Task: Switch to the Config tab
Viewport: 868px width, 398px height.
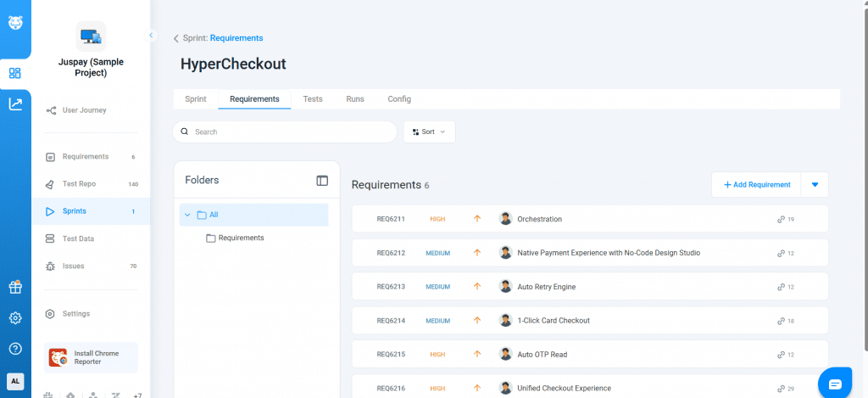Action: (x=399, y=99)
